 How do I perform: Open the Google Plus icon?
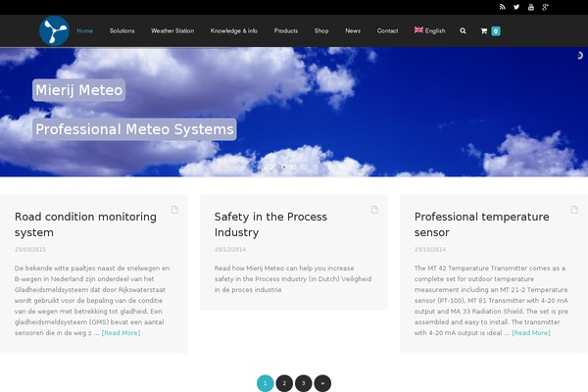coord(545,7)
